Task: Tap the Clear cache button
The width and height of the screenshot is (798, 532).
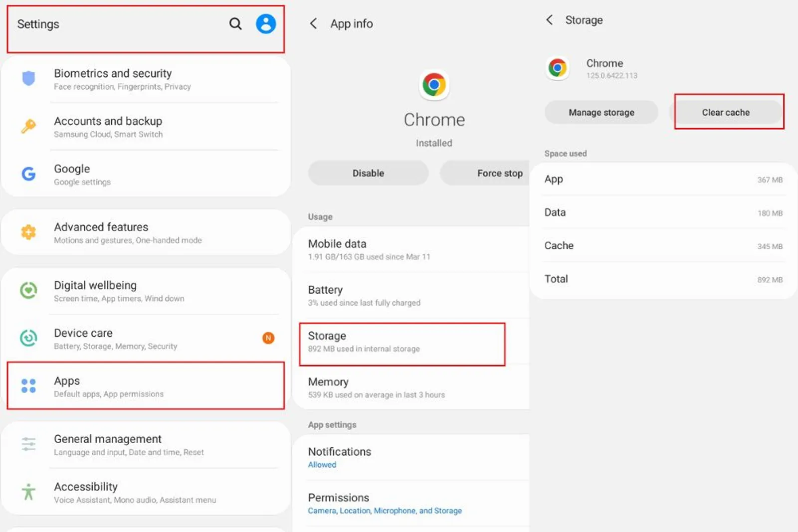Action: [726, 112]
